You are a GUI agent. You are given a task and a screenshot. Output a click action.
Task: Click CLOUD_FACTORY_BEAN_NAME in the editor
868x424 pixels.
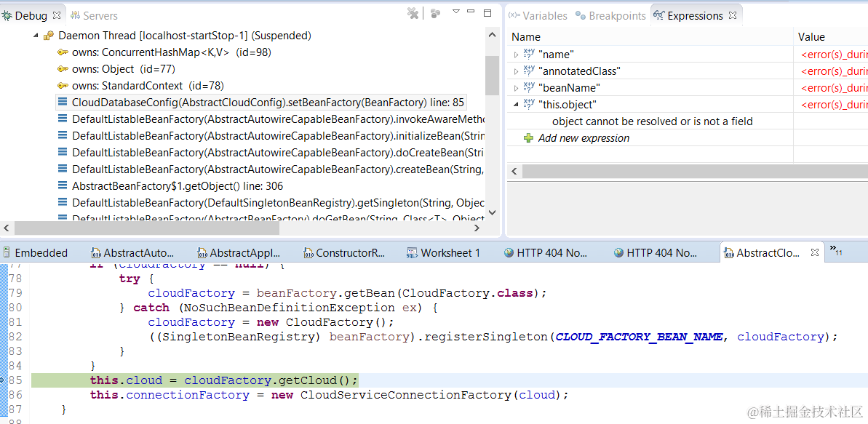point(640,337)
